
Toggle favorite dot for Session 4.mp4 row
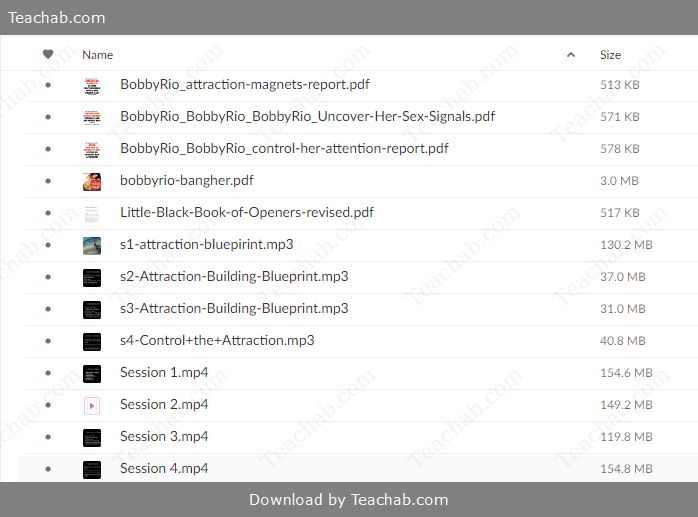(x=48, y=469)
